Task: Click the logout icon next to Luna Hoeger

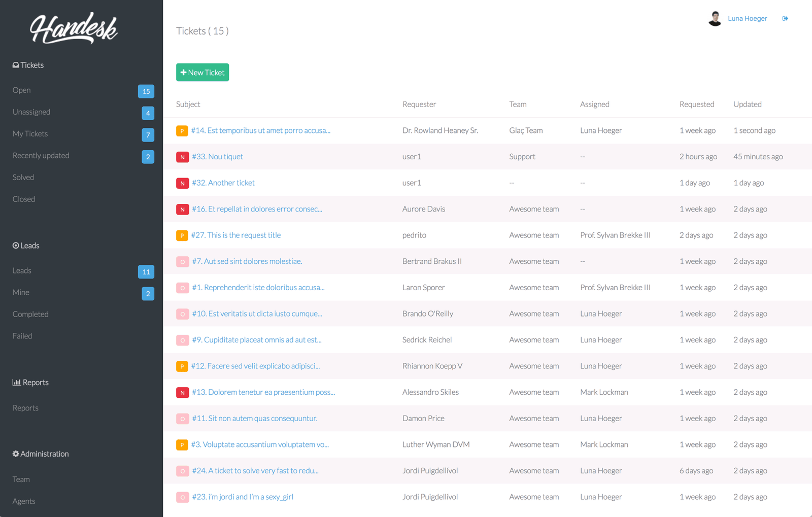Action: click(785, 18)
